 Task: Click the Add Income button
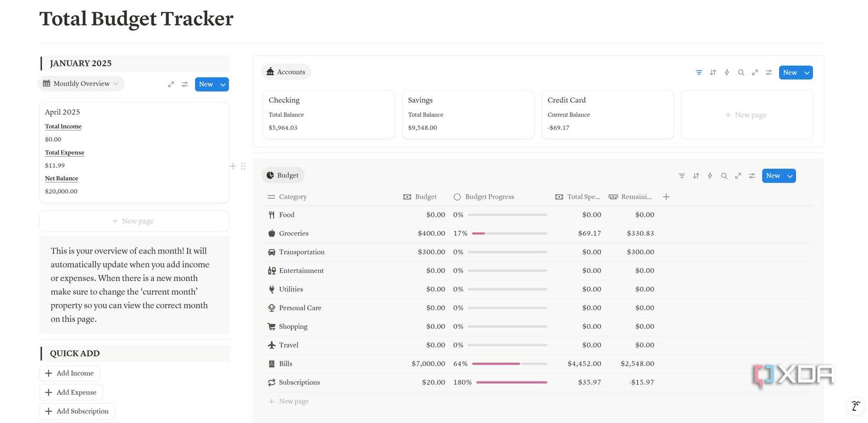click(69, 373)
